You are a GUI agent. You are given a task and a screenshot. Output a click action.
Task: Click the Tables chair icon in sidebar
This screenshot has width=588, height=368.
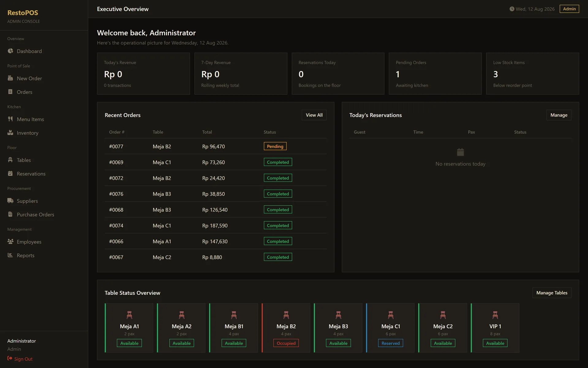click(10, 160)
